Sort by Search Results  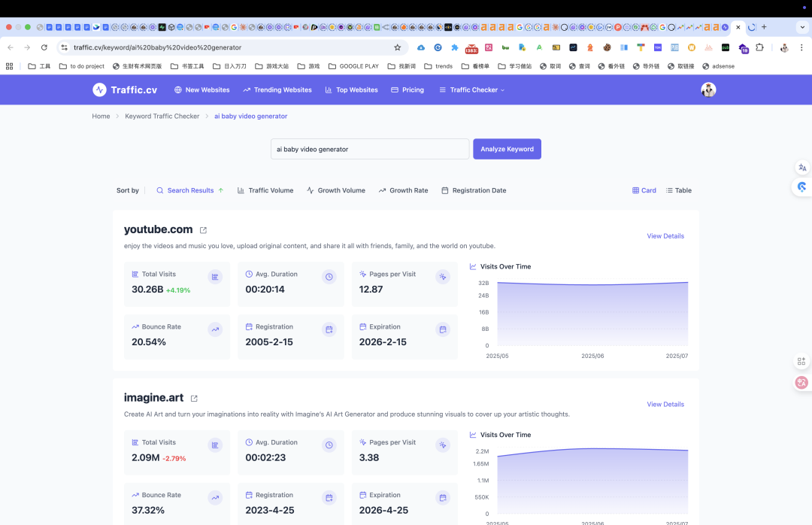pos(190,190)
